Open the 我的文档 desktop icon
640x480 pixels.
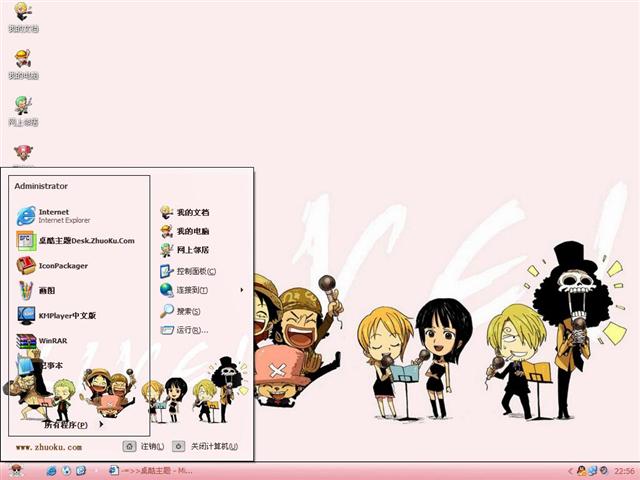pos(23,17)
